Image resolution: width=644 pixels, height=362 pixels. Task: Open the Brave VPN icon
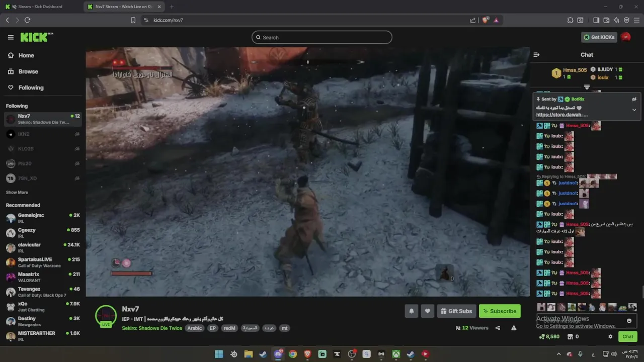pos(626,20)
